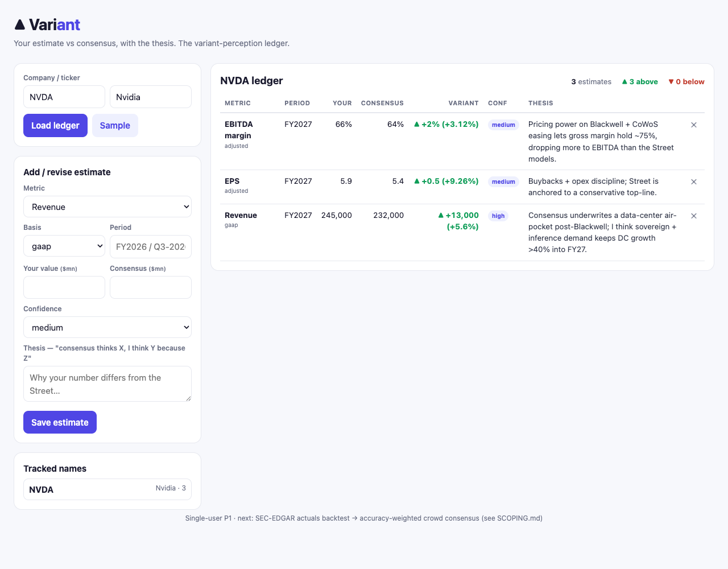Focus the company name field containing Nvidia
Image resolution: width=728 pixels, height=569 pixels.
point(151,97)
